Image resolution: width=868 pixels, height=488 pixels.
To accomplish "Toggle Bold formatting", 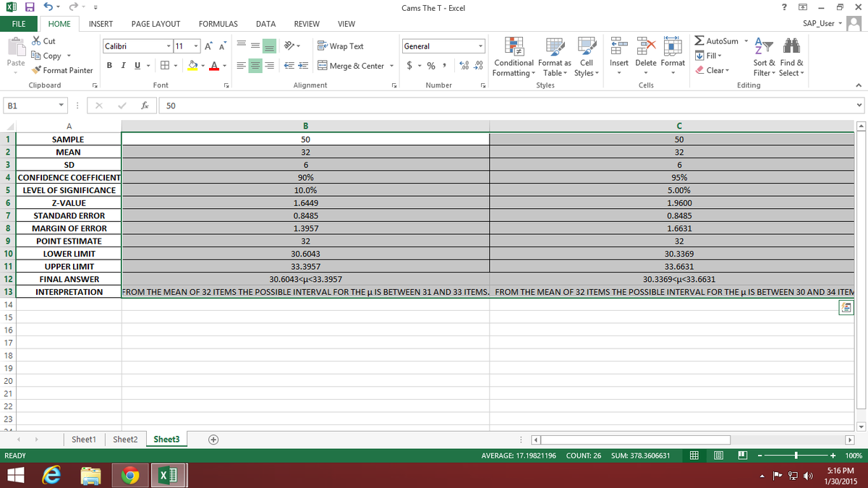I will [108, 66].
